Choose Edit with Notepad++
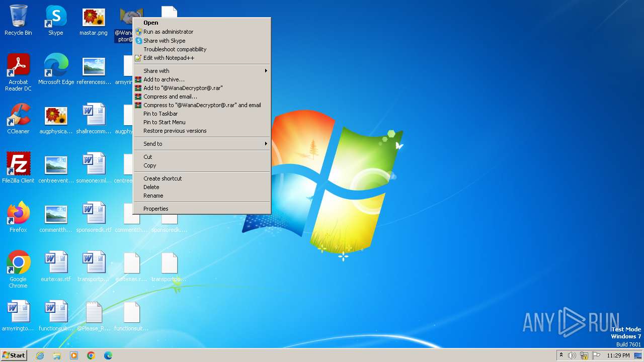 pos(202,58)
